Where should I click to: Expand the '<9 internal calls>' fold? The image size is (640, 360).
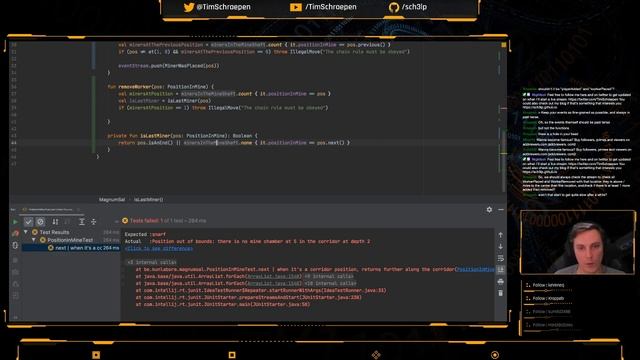(329, 276)
